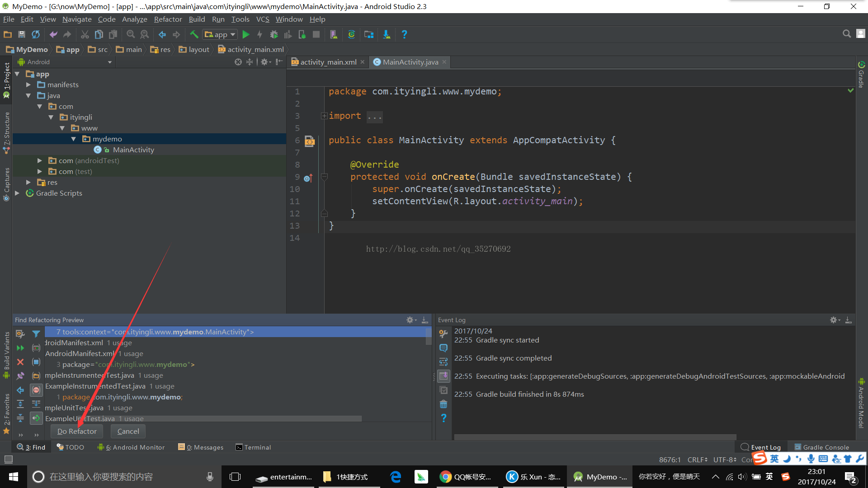The width and height of the screenshot is (868, 488).
Task: Click layout breadcrumb in navigation bar
Action: 194,50
